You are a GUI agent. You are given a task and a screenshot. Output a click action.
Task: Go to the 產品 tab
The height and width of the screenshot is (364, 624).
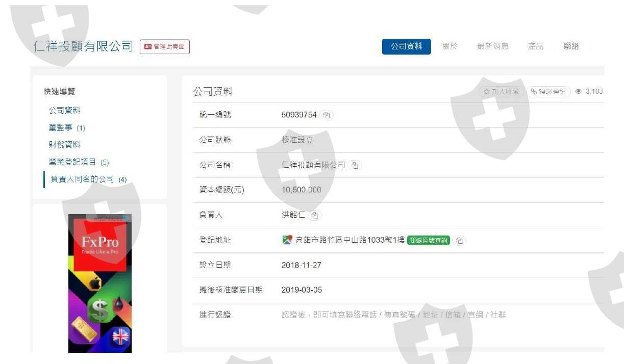tap(536, 46)
